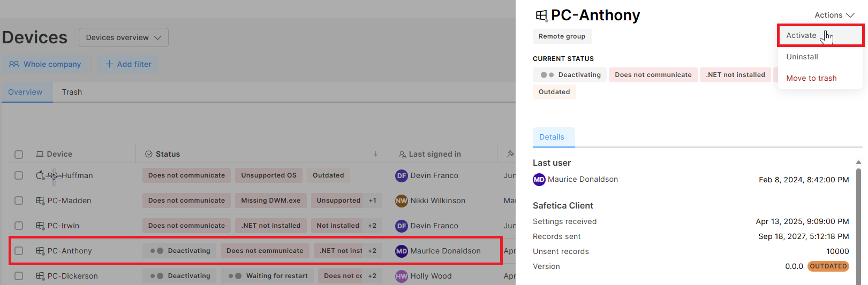Viewport: 868px width, 285px height.
Task: Open the Devices overview dropdown
Action: (124, 37)
